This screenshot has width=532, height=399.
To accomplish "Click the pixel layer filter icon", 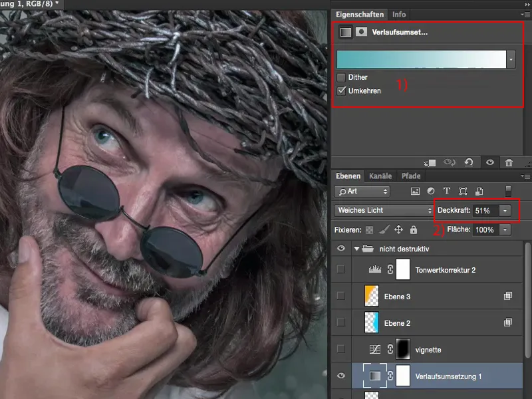I will point(416,192).
